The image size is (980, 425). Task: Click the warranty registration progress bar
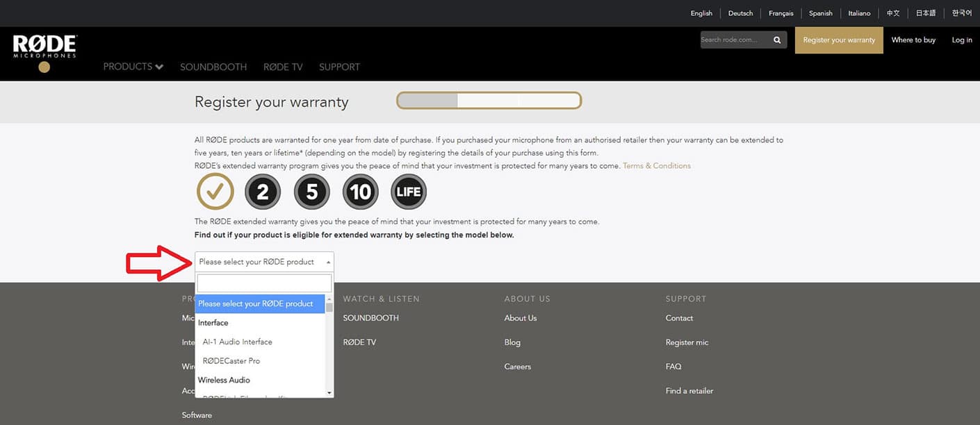tap(489, 101)
